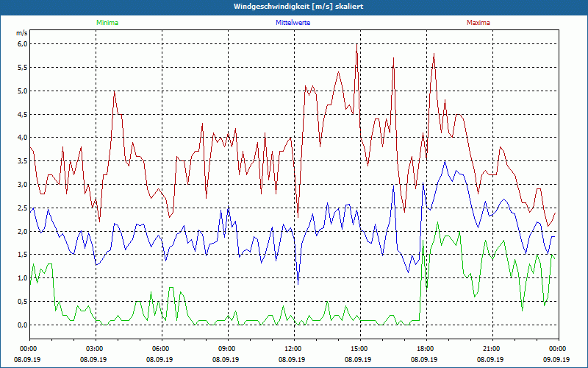Click the y-axis value '3,0'
The image size is (588, 368).
coord(23,185)
